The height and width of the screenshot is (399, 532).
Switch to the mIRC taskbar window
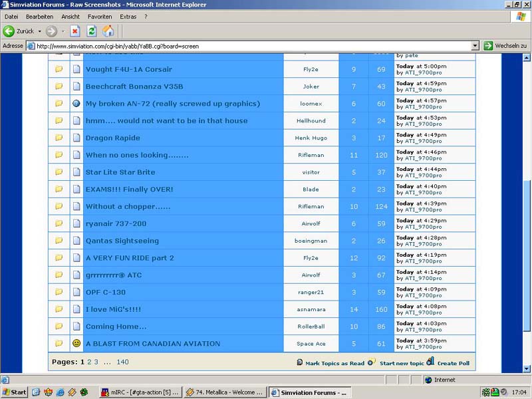(140, 392)
